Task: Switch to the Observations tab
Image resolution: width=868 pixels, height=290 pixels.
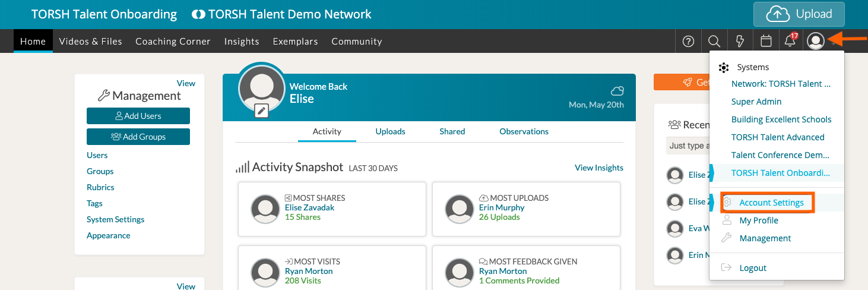Action: pos(524,131)
